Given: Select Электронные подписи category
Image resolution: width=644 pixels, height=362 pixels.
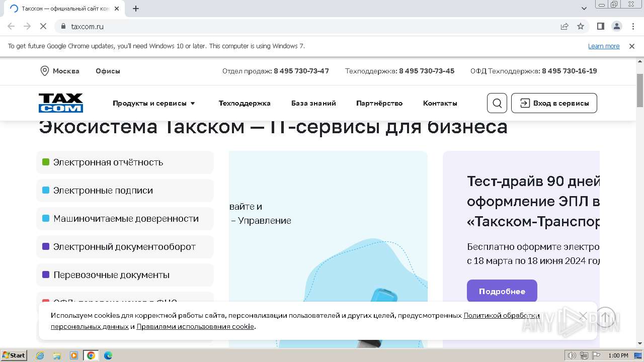Looking at the screenshot, I should click(125, 191).
